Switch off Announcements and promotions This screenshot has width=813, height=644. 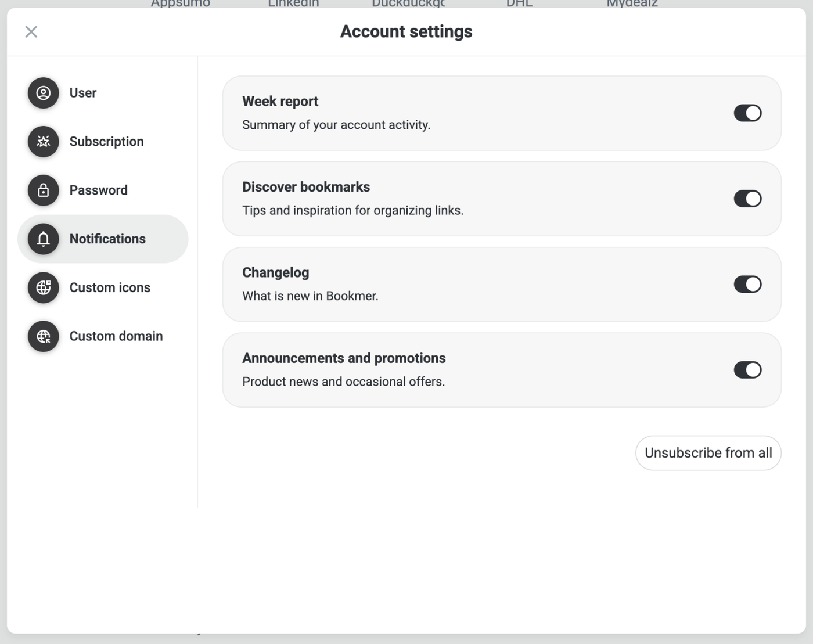click(747, 370)
